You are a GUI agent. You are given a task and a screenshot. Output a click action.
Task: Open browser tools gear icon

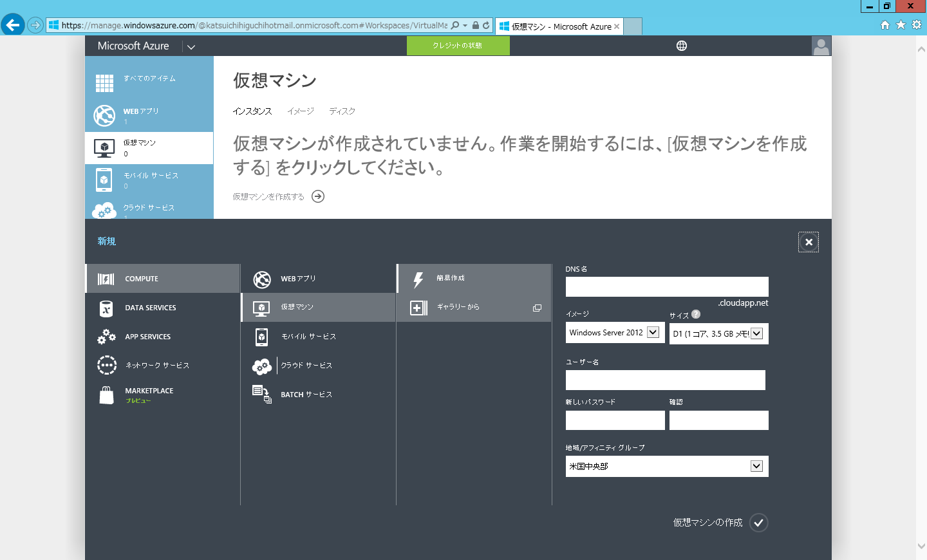[x=917, y=24]
